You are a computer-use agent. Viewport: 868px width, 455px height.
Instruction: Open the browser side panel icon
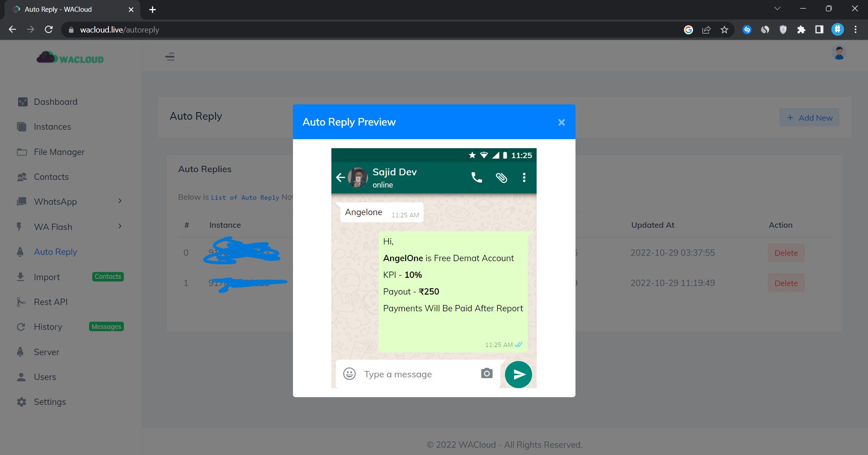819,30
